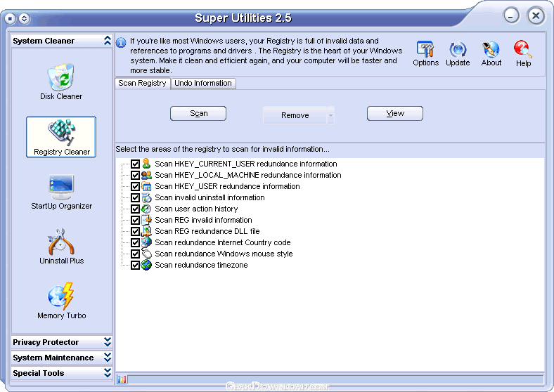Uncheck Scan redundance Windows mouse style
The image size is (554, 392).
(135, 254)
